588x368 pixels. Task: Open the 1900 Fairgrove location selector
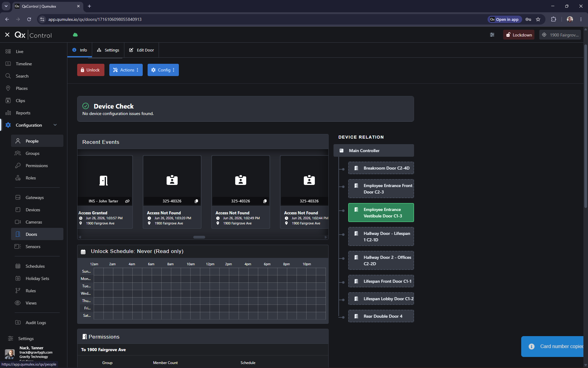(x=560, y=35)
